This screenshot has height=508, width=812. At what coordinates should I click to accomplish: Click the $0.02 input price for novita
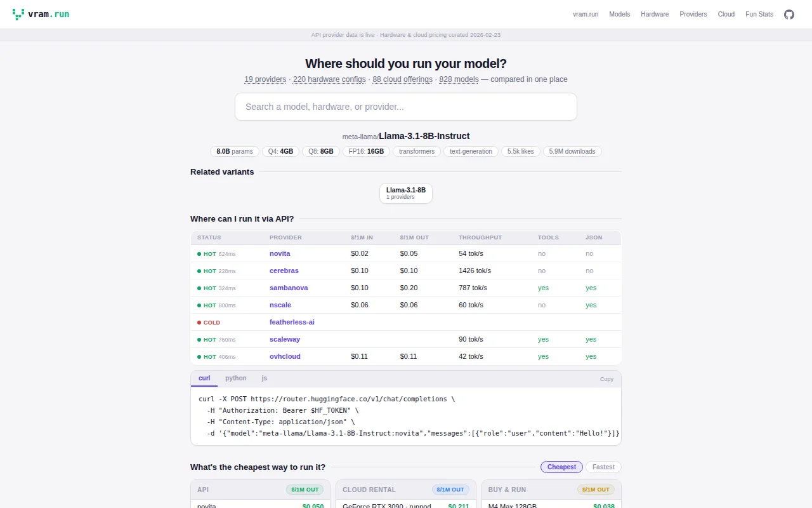(x=360, y=253)
